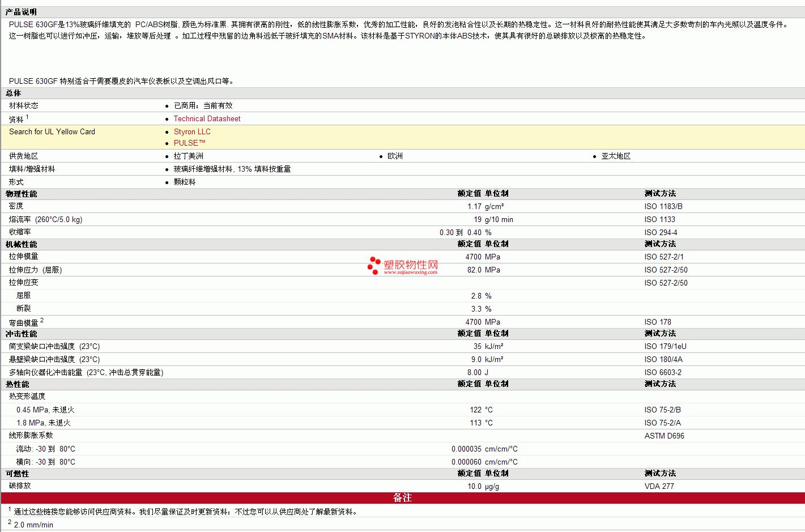This screenshot has width=805, height=532.
Task: Click the 多轴向仪器化冲击能量 row label
Action: 86,373
